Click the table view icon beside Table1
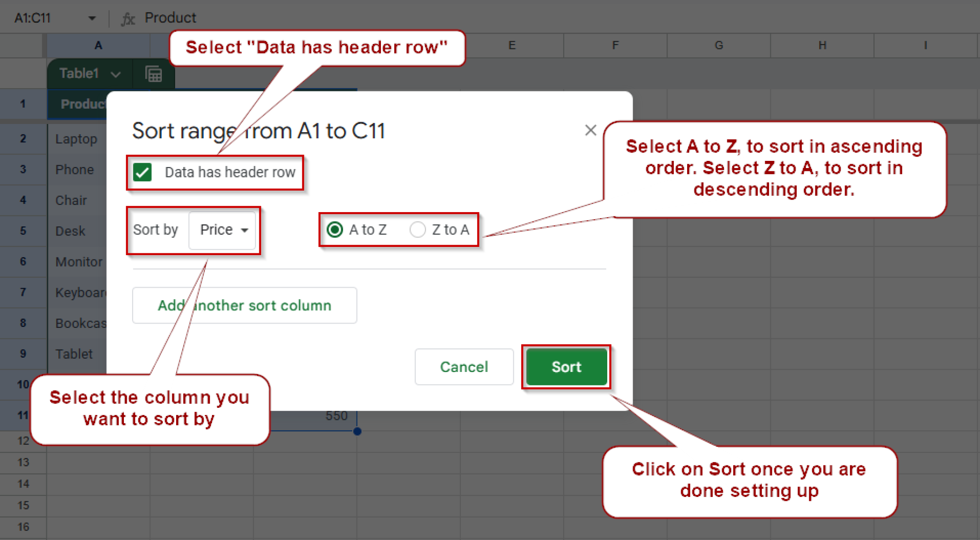The image size is (980, 540). 153,73
